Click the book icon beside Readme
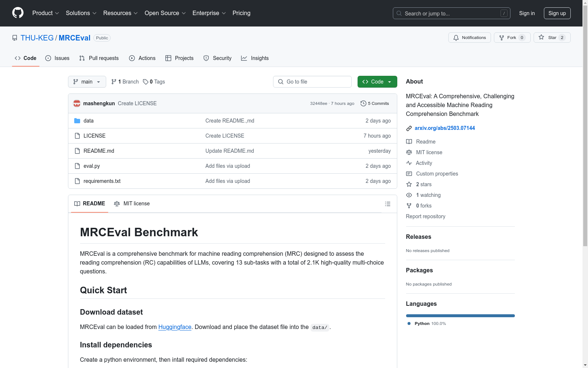 409,142
